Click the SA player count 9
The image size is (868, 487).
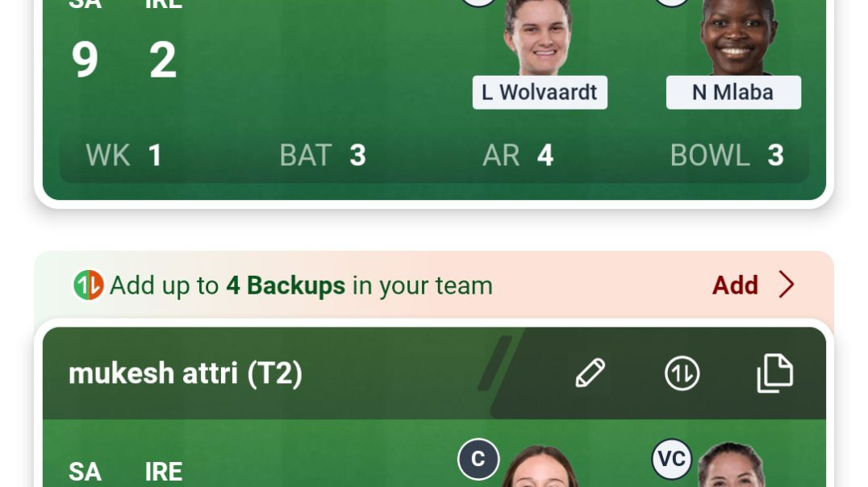(x=85, y=59)
